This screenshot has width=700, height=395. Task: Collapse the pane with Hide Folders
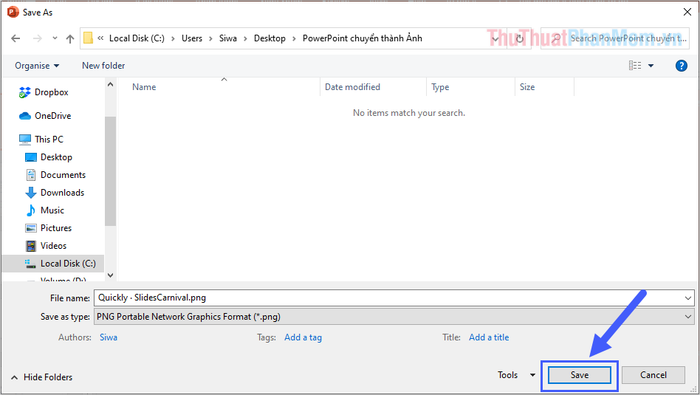[x=41, y=377]
